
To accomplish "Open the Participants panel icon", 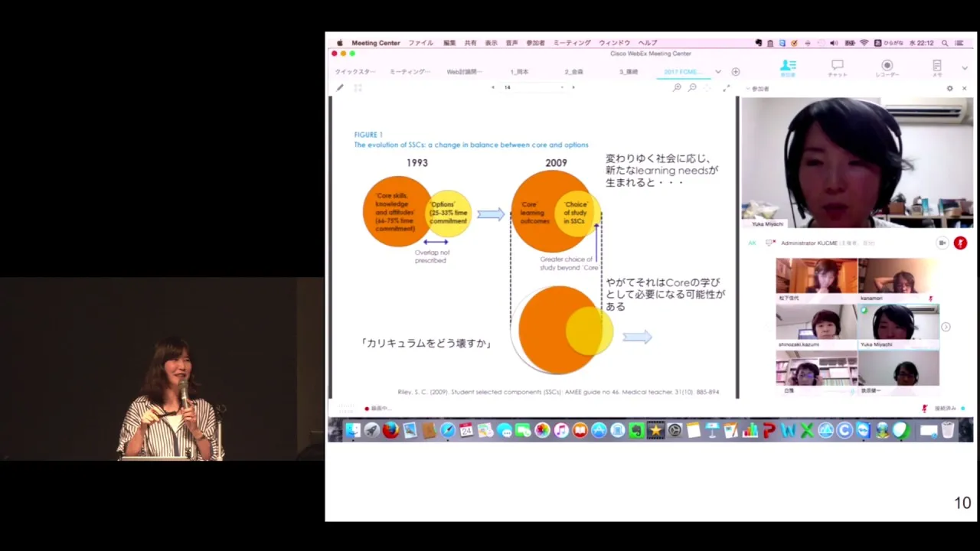I will tap(788, 68).
